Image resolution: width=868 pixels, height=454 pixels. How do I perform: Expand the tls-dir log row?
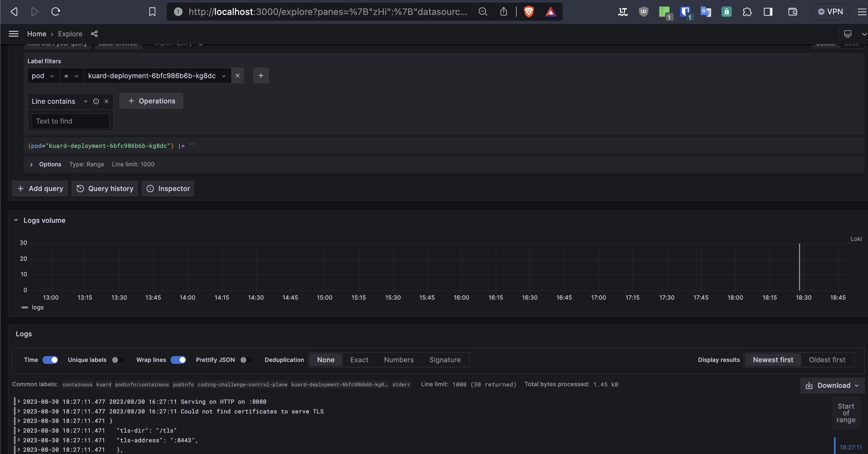click(x=19, y=430)
